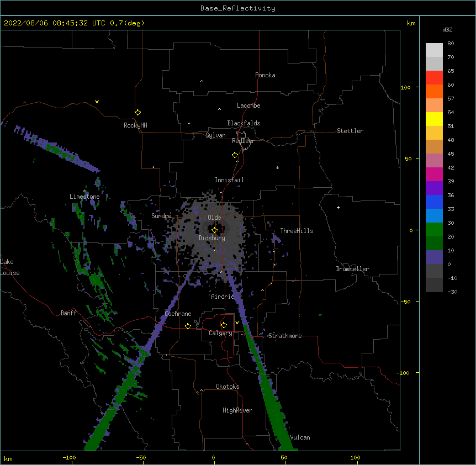
Task: Pick the bright yellow 54-51 dBZ legend band
Action: tap(434, 119)
